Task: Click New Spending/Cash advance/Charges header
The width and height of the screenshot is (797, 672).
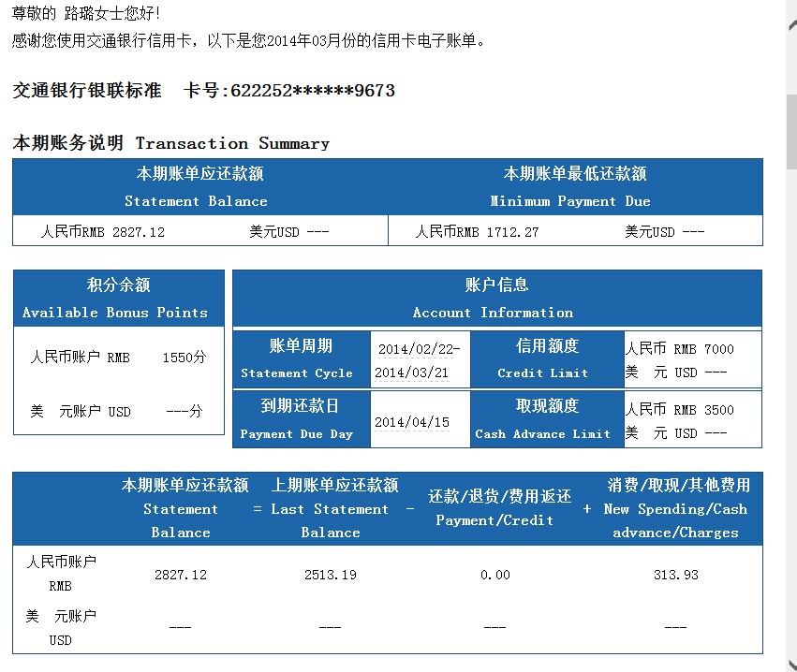Action: [677, 508]
